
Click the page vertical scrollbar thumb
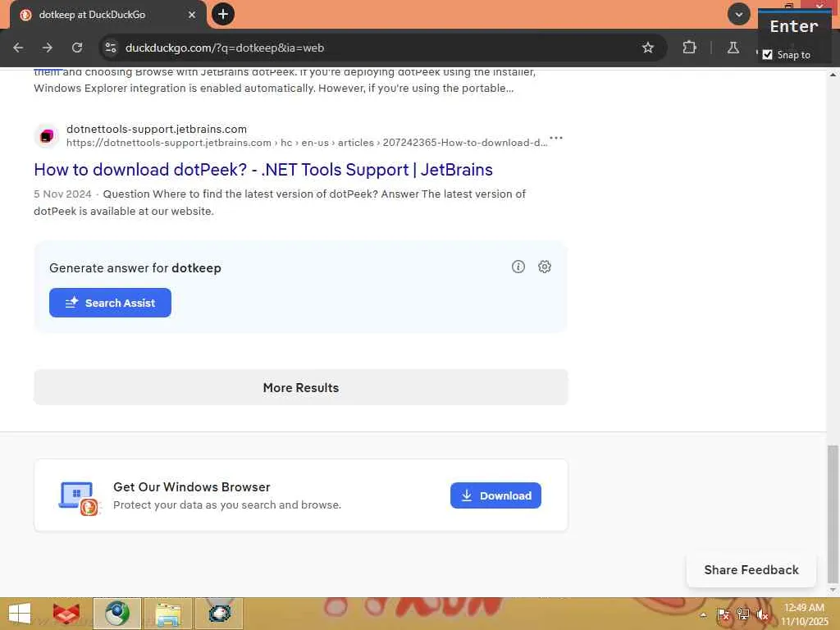point(833,514)
